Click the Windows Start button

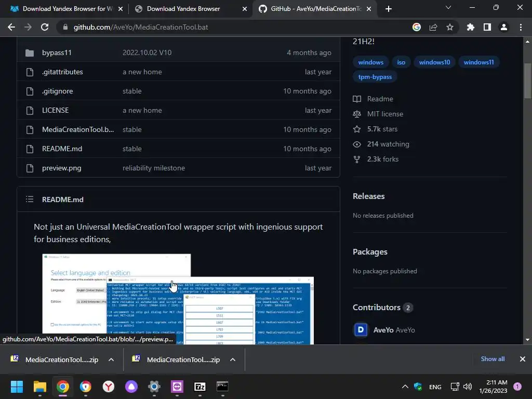point(17,387)
